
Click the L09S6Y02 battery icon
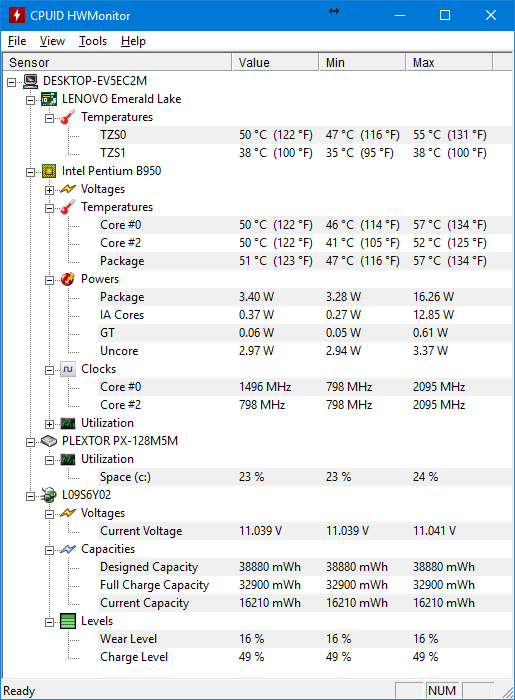tap(49, 495)
